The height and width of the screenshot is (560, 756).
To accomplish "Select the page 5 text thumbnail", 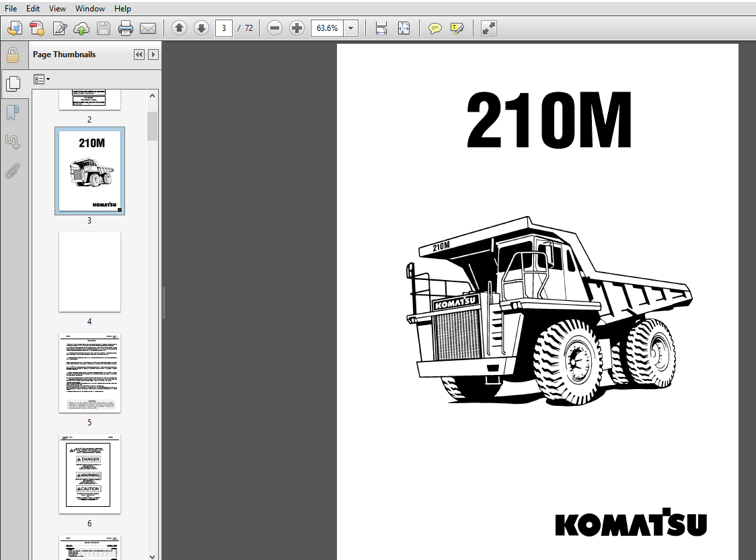I will (x=89, y=373).
